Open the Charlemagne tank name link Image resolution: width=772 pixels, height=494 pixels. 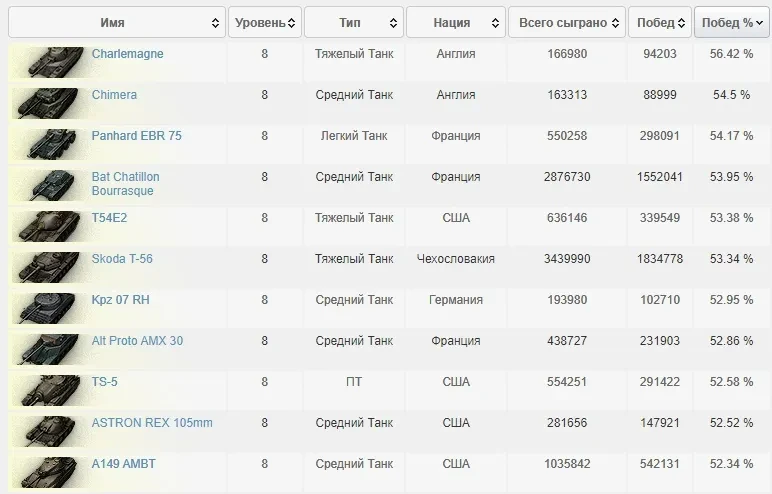coord(127,54)
